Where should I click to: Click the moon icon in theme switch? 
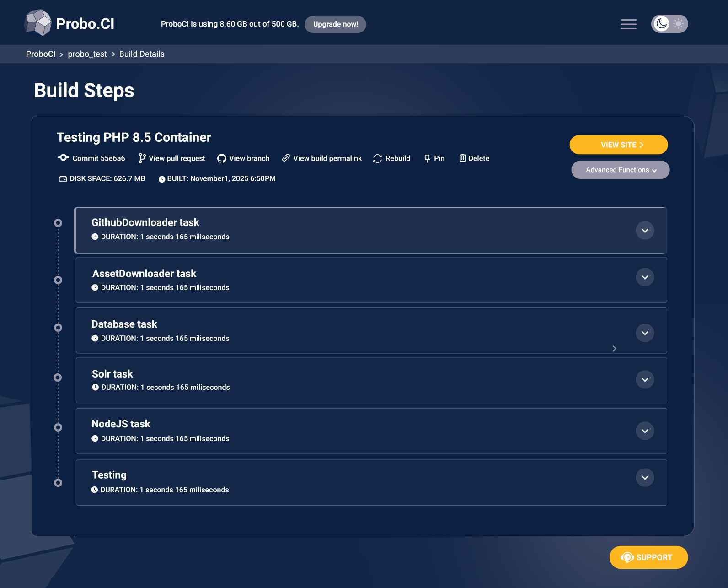click(x=661, y=24)
